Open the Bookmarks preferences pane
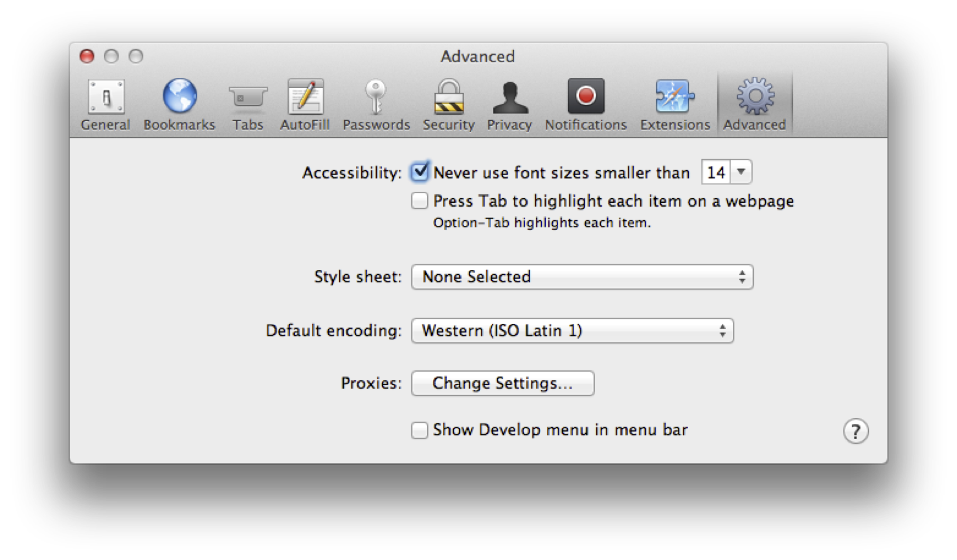This screenshot has width=957, height=560. click(179, 105)
